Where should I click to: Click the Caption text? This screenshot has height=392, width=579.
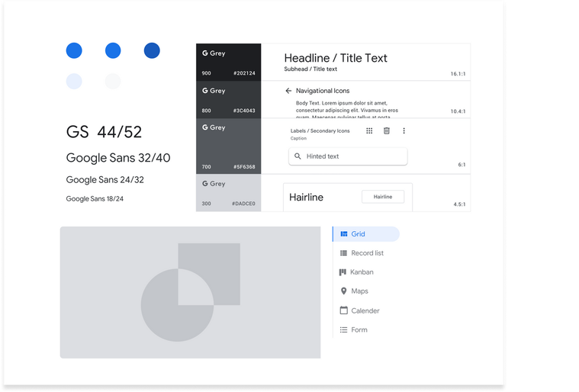coord(298,138)
